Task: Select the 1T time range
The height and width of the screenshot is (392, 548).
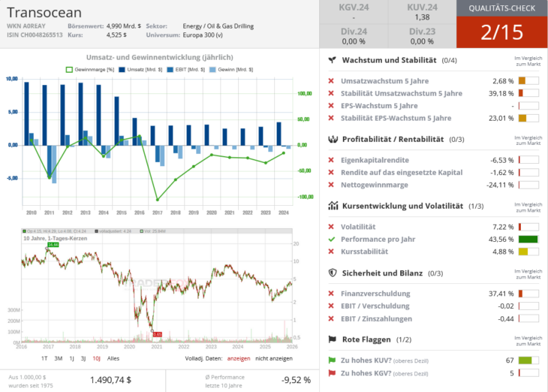Action: pyautogui.click(x=44, y=358)
